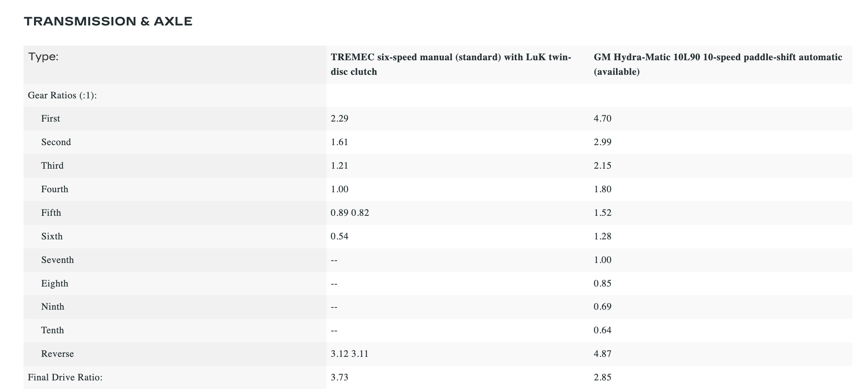The image size is (868, 389).
Task: Click the Type: row label
Action: 43,57
